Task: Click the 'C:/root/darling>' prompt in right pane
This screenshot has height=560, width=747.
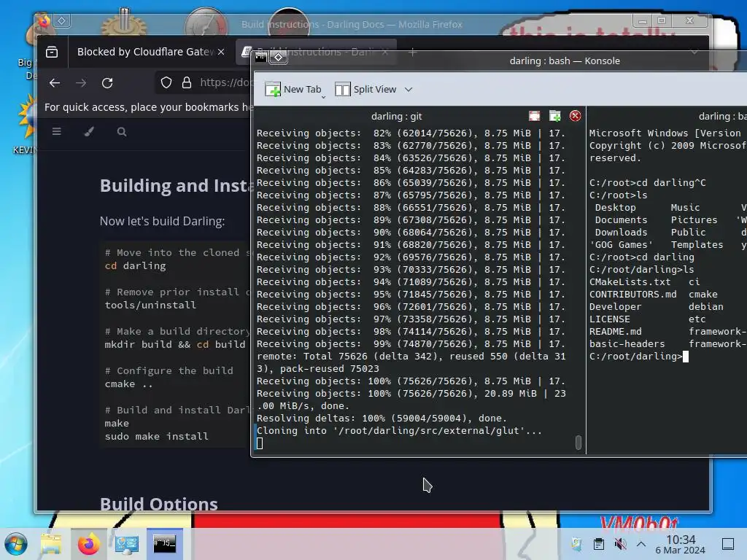Action: pos(635,356)
